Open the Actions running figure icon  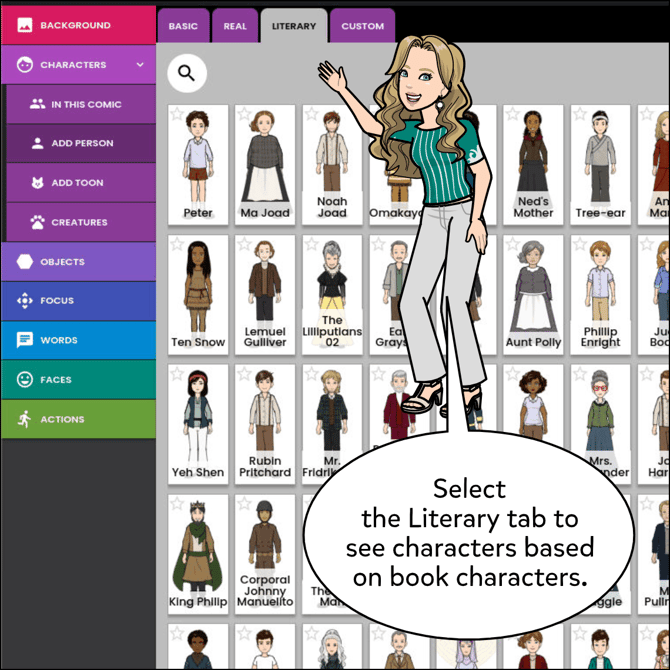[x=25, y=419]
